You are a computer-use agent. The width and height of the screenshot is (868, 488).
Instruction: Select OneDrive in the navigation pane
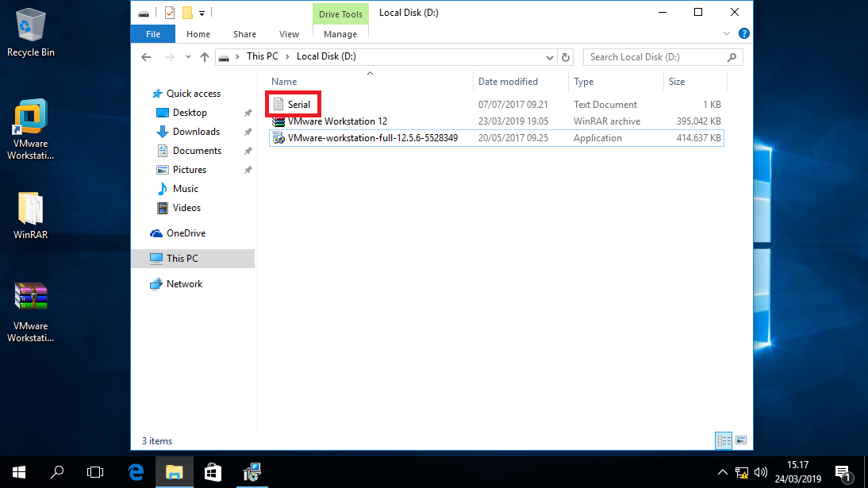186,233
